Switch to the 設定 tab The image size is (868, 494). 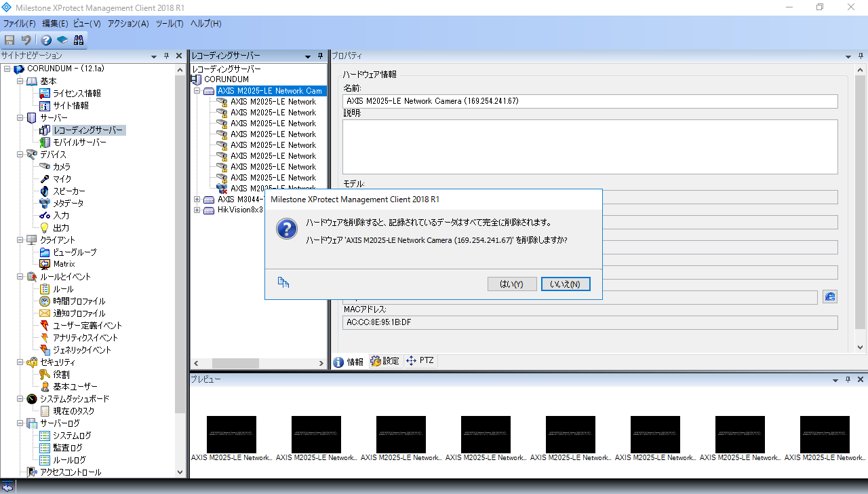tap(384, 362)
